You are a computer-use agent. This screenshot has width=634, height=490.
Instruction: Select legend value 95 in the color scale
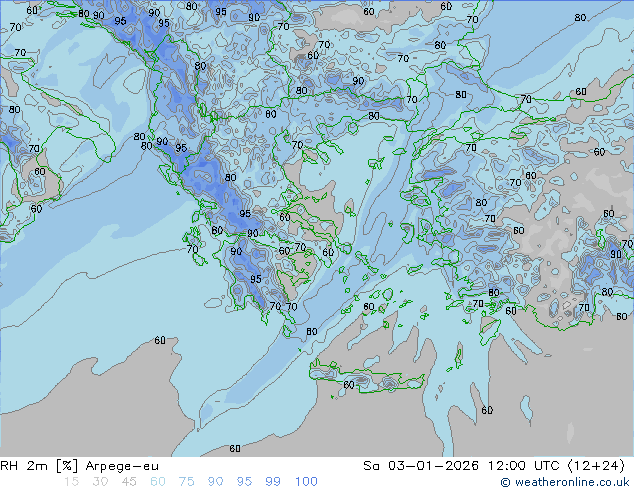pos(244,482)
